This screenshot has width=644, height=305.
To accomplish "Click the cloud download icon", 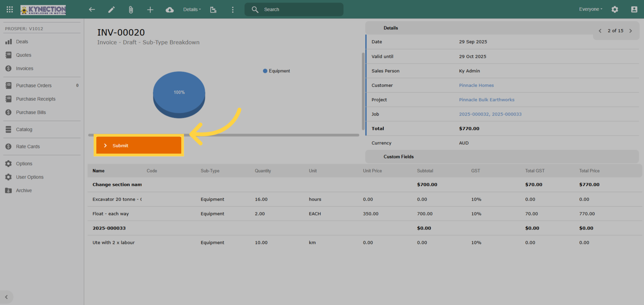I will (170, 10).
